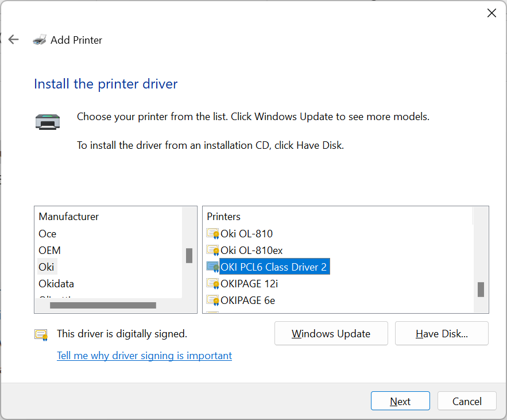The image size is (507, 420).
Task: Select Oki manufacturer
Action: point(47,267)
